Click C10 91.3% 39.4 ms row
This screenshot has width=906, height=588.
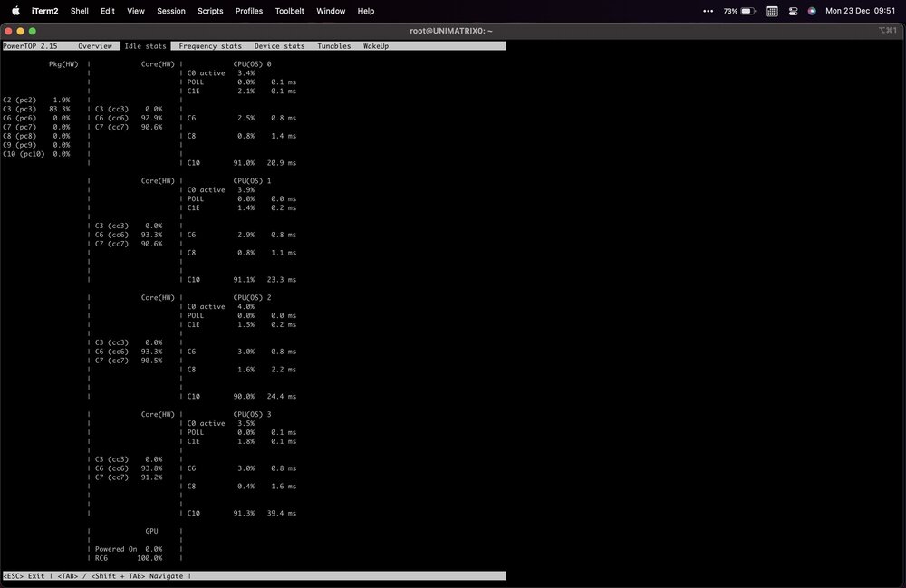pos(242,513)
